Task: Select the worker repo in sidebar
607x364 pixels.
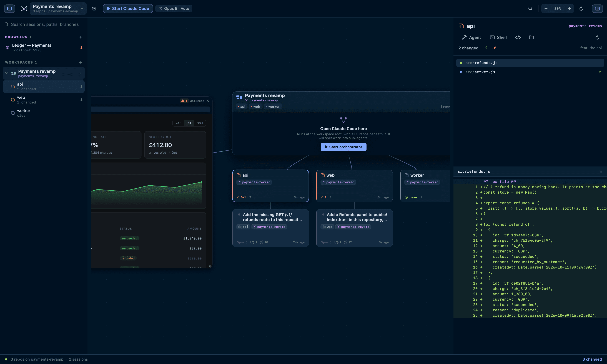Action: (x=44, y=113)
